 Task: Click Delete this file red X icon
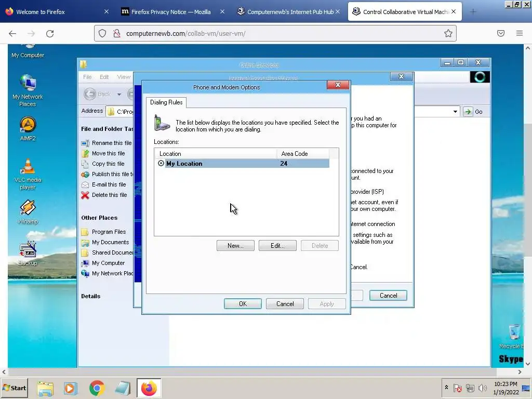coord(85,195)
